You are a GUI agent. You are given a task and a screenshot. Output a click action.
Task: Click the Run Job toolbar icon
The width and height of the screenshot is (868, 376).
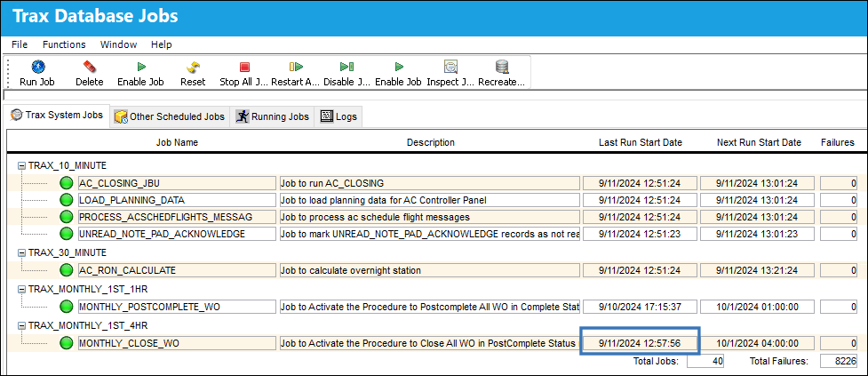37,67
